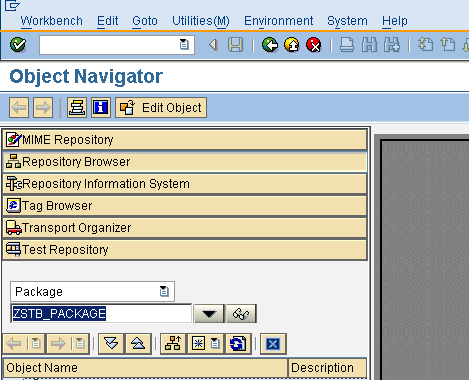Screen dimensions: 469x380
Task: Open the Goto menu
Action: click(145, 21)
